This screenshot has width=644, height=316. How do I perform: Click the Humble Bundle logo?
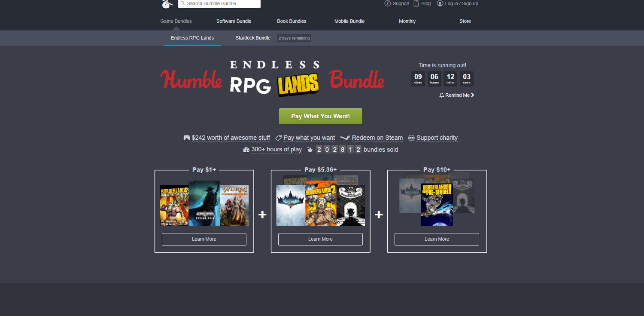coord(167,4)
